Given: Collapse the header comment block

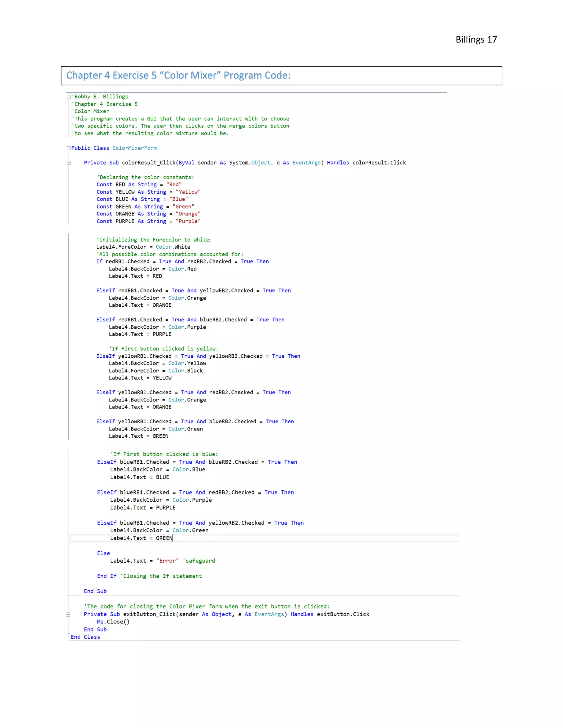Looking at the screenshot, I should (68, 97).
